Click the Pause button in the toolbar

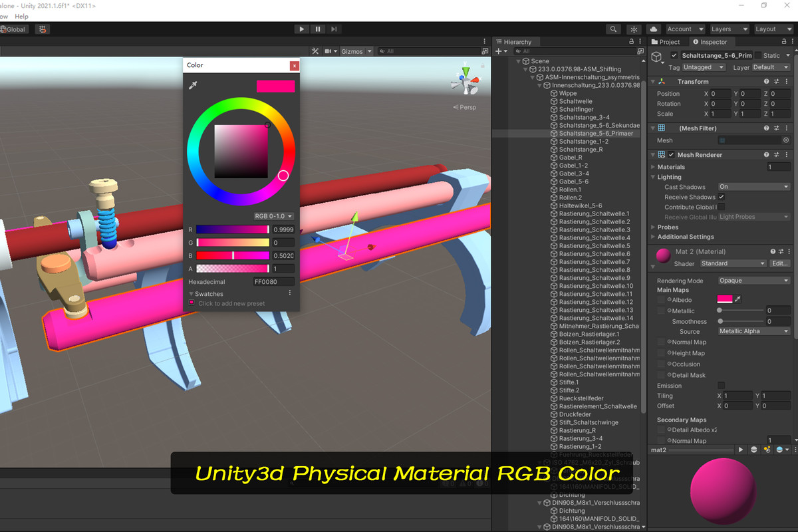point(318,29)
